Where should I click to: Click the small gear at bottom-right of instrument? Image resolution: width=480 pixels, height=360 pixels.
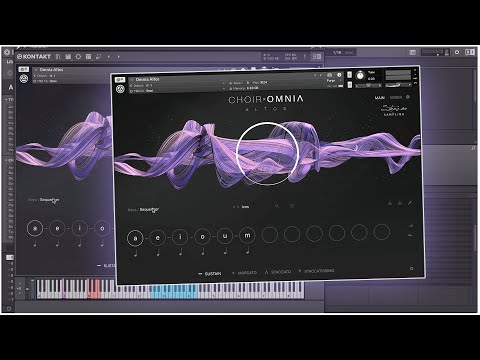tap(412, 268)
